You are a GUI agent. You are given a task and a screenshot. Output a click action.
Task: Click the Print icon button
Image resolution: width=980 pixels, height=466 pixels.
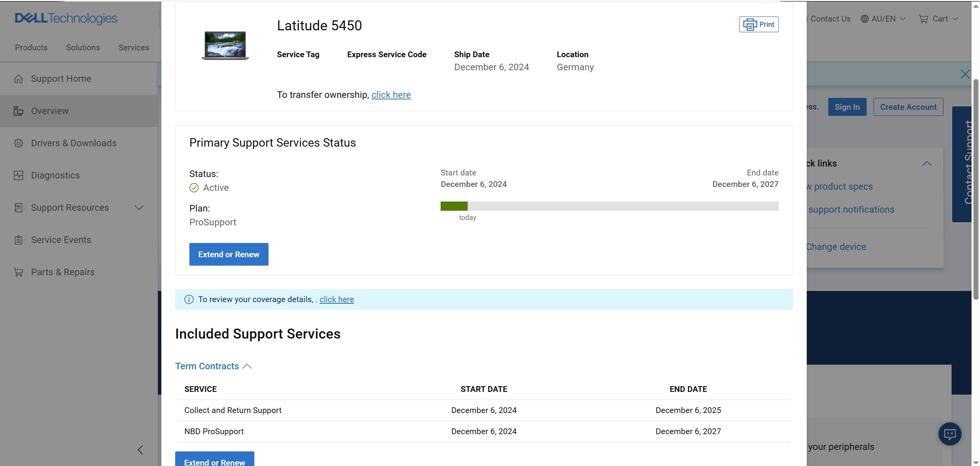(758, 24)
